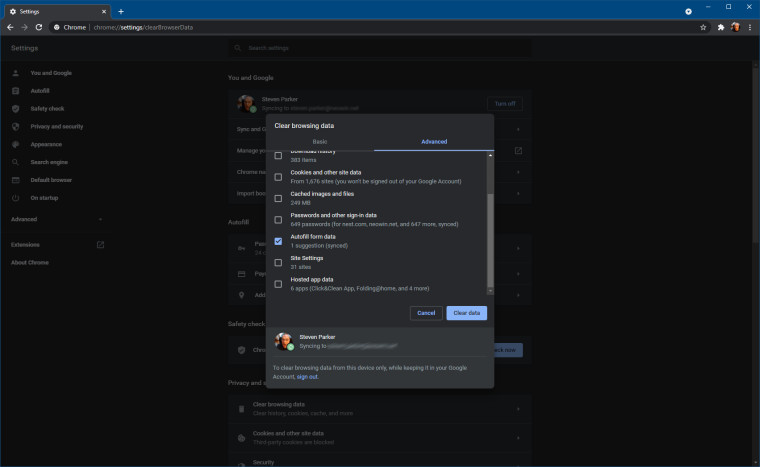Click the dialog's vertical scrollbar

tap(490, 230)
